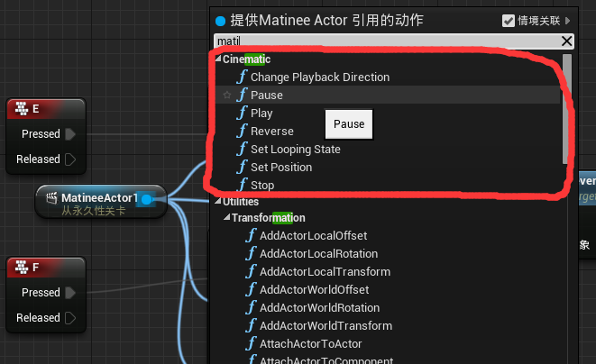Viewport: 596px width, 364px height.
Task: Click function icon beside Reverse
Action: pos(242,131)
